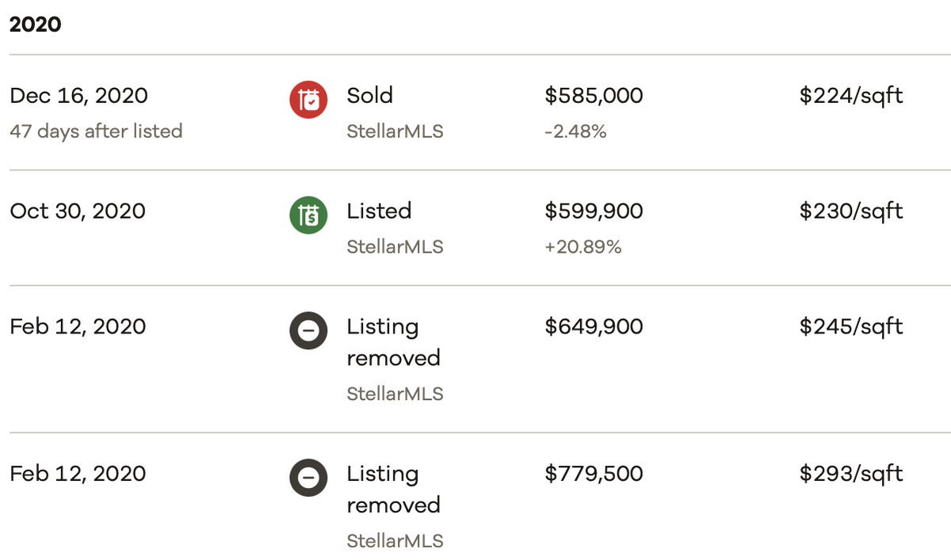Screen dimensions: 951x560
Task: Click 47 days after listed text
Action: tap(96, 131)
